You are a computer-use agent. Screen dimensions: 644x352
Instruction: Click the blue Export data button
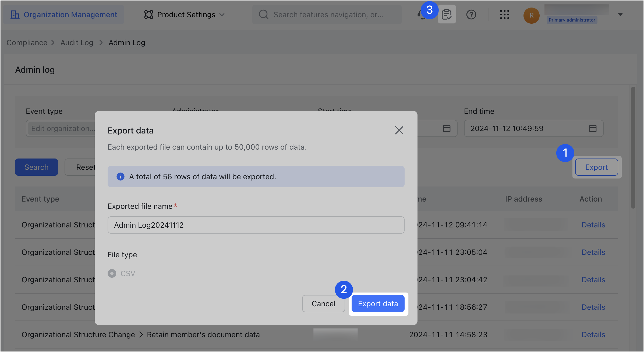tap(378, 304)
